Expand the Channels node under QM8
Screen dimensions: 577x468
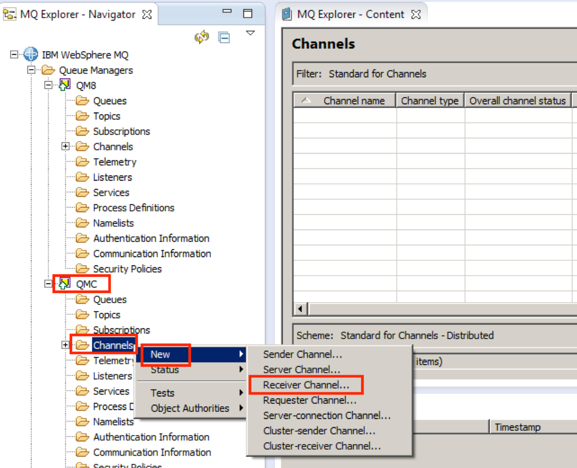pyautogui.click(x=65, y=146)
